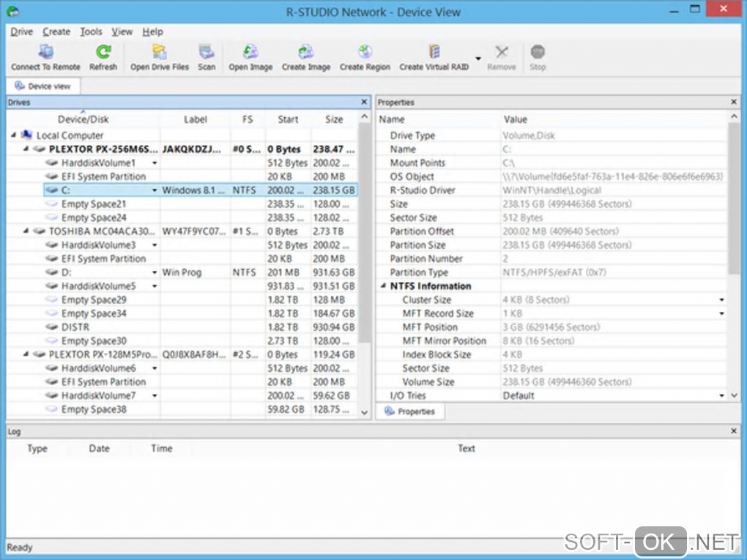The image size is (747, 560).
Task: Open the dropdown arrow next to HarddiskVolume1
Action: point(155,163)
